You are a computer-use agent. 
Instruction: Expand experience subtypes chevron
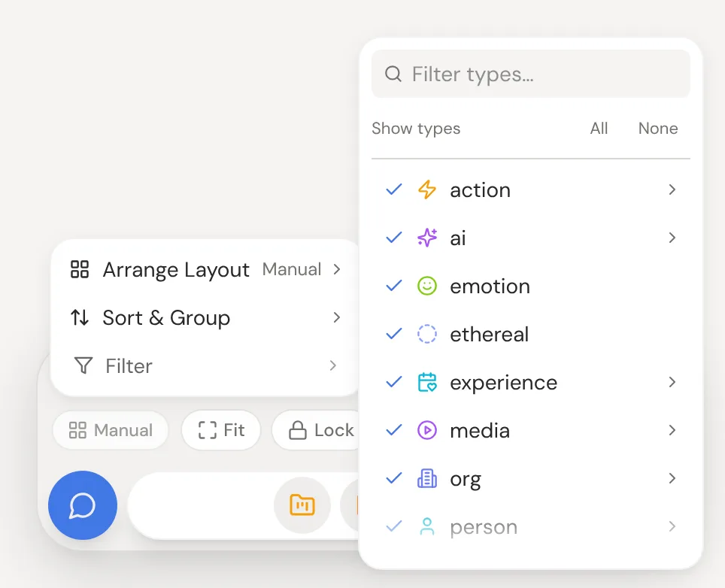coord(672,382)
